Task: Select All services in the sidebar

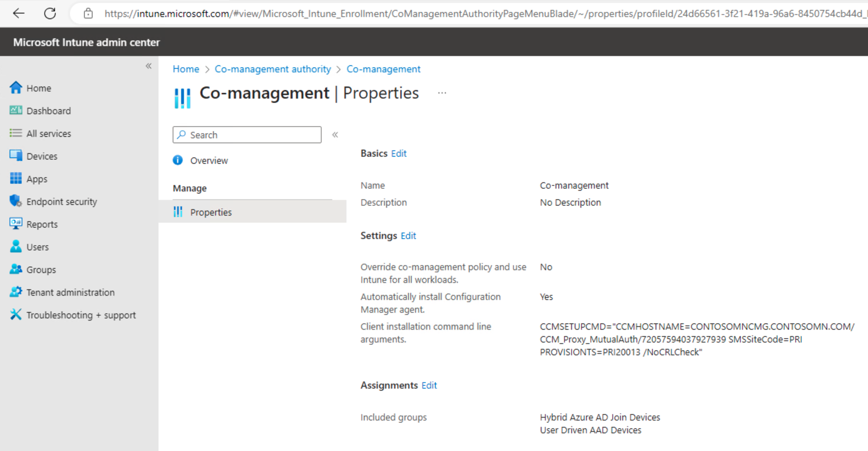Action: 48,133
